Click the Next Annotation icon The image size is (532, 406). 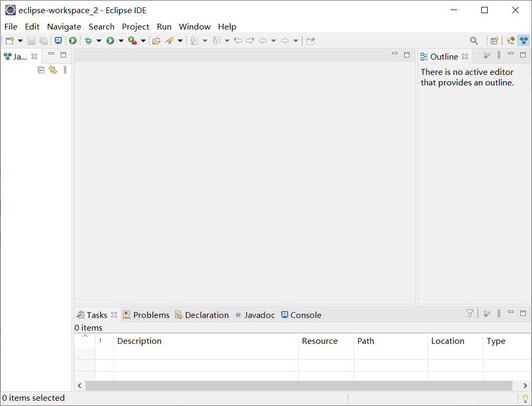click(194, 41)
